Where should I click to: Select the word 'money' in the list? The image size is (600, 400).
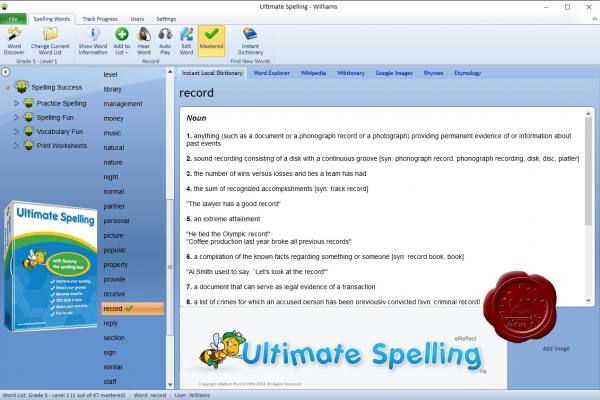coord(113,119)
